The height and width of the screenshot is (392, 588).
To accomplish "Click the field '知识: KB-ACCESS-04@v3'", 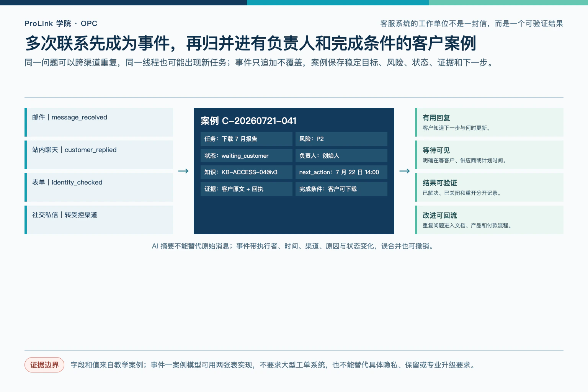I will tap(247, 172).
